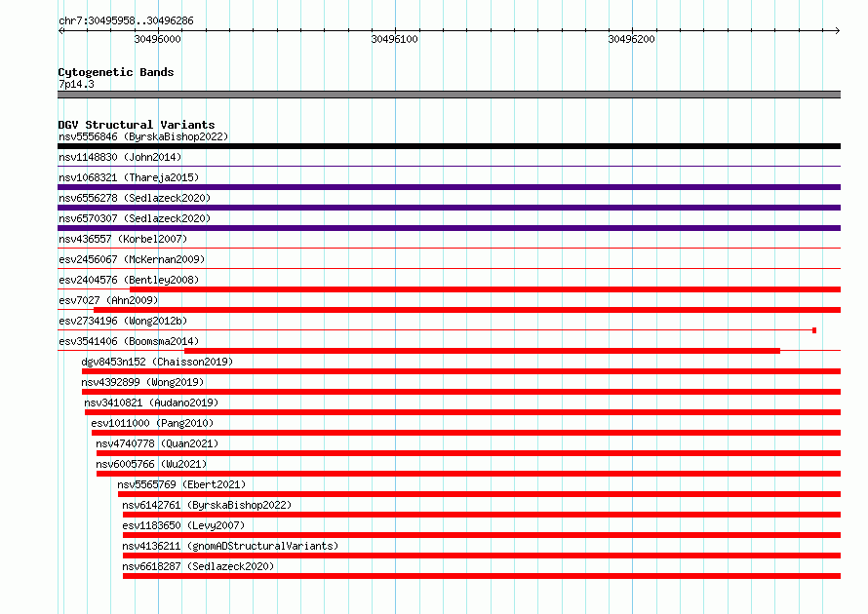Click nsv4740778 (Quan2021) label
Screen dimensions: 868x614
[157, 443]
